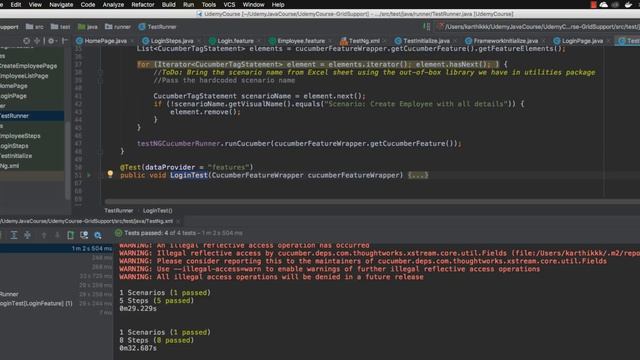Image resolution: width=640 pixels, height=360 pixels.
Task: Click next failed test down arrow
Action: point(57,235)
